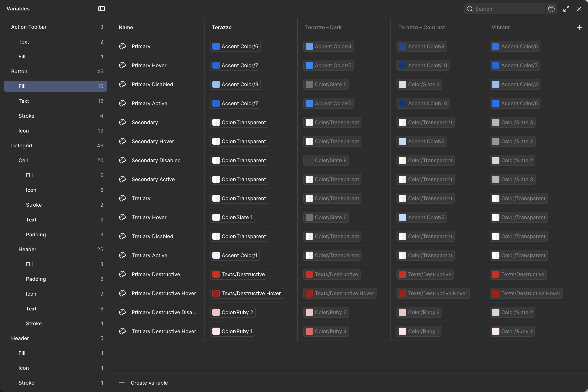
Task: Open Header group with 5 variables
Action: [x=55, y=338]
